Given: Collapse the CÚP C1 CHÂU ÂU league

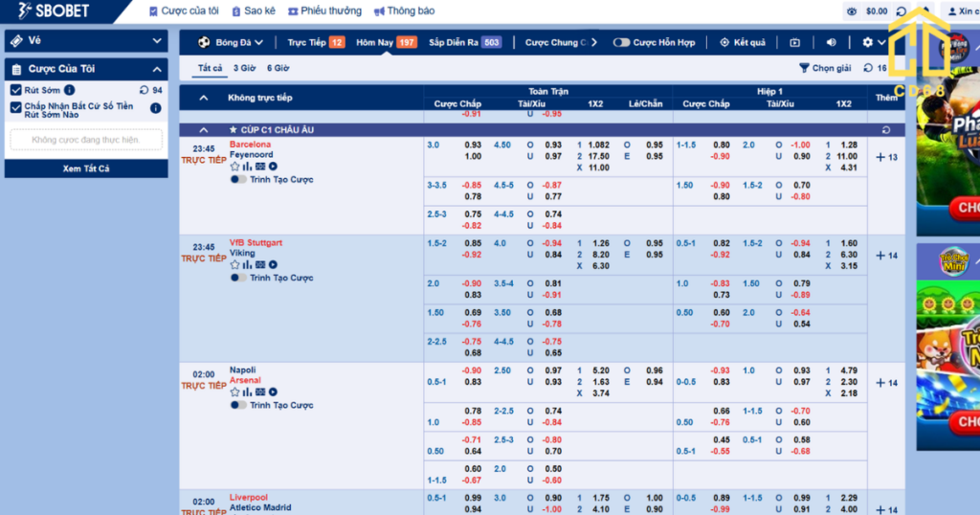Looking at the screenshot, I should [204, 130].
